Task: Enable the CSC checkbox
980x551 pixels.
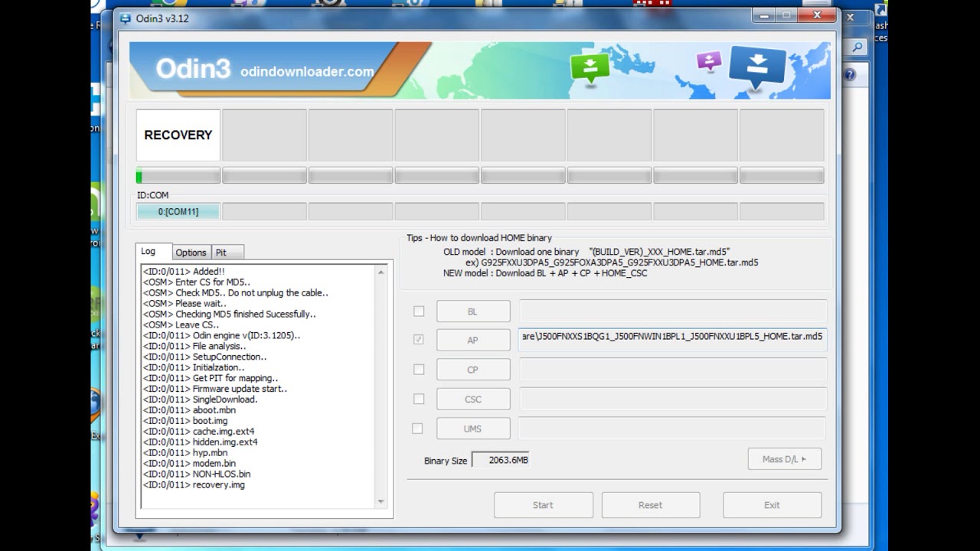Action: 419,399
